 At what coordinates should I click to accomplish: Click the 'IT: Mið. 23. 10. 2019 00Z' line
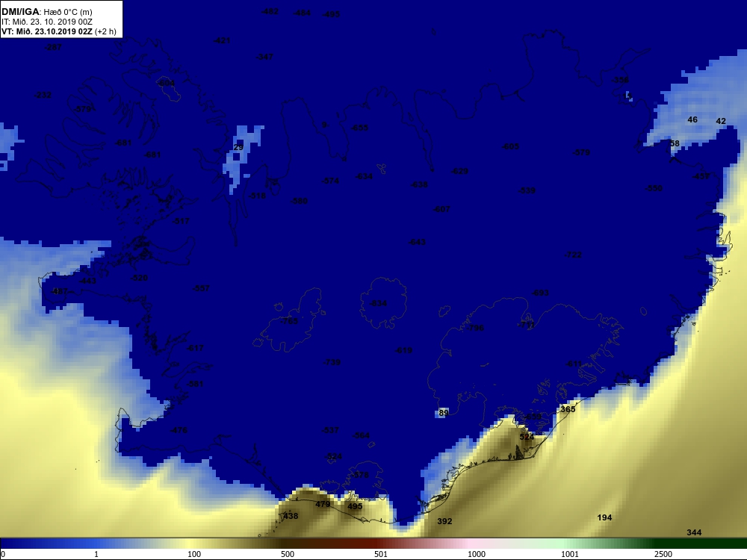pos(46,22)
